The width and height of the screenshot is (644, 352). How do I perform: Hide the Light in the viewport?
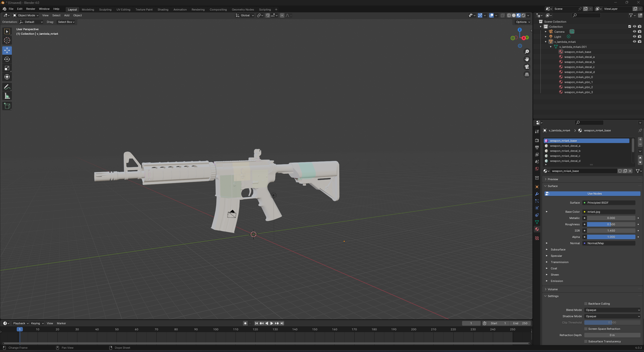tap(634, 37)
